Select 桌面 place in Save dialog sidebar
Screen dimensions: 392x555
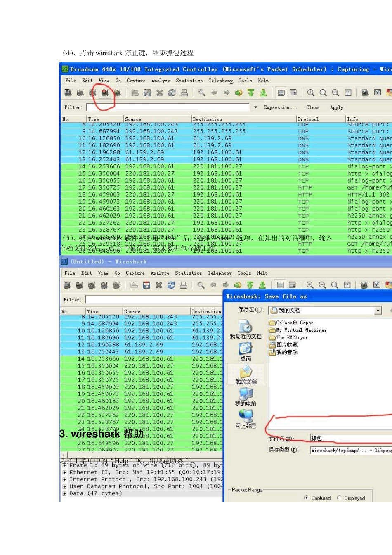pyautogui.click(x=246, y=352)
